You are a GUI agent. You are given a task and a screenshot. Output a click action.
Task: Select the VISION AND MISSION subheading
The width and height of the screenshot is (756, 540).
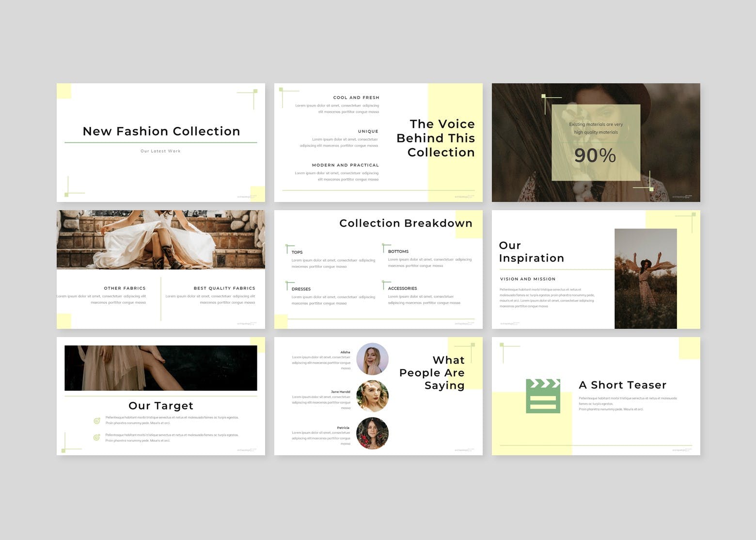(527, 279)
